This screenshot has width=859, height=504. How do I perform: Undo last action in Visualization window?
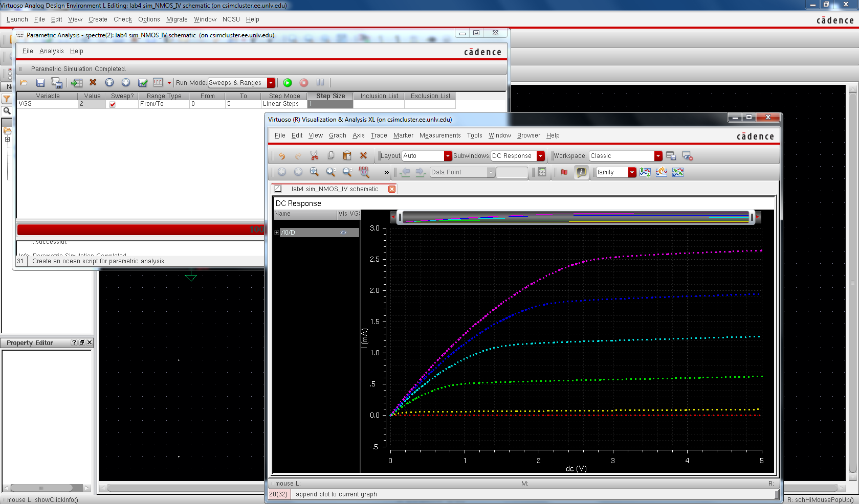point(282,156)
